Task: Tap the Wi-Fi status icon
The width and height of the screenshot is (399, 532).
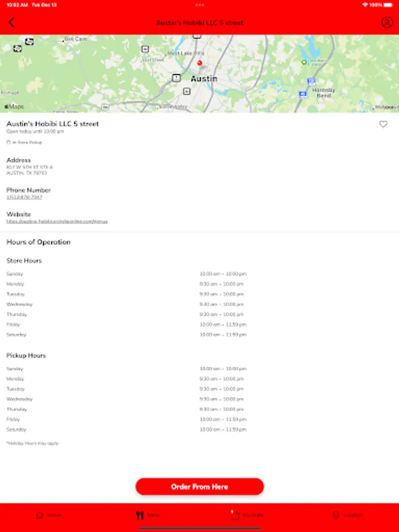Action: tap(365, 5)
